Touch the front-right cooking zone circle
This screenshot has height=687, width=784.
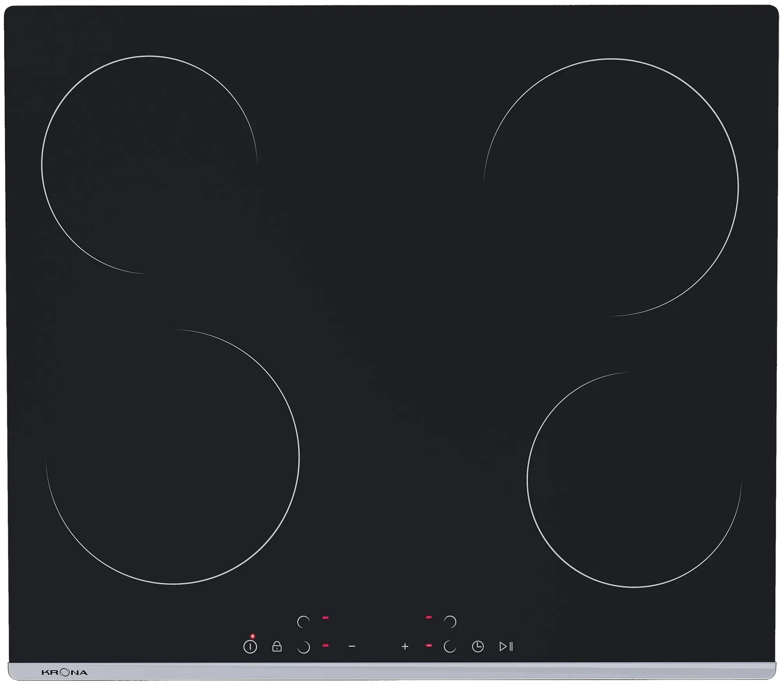coord(634,480)
